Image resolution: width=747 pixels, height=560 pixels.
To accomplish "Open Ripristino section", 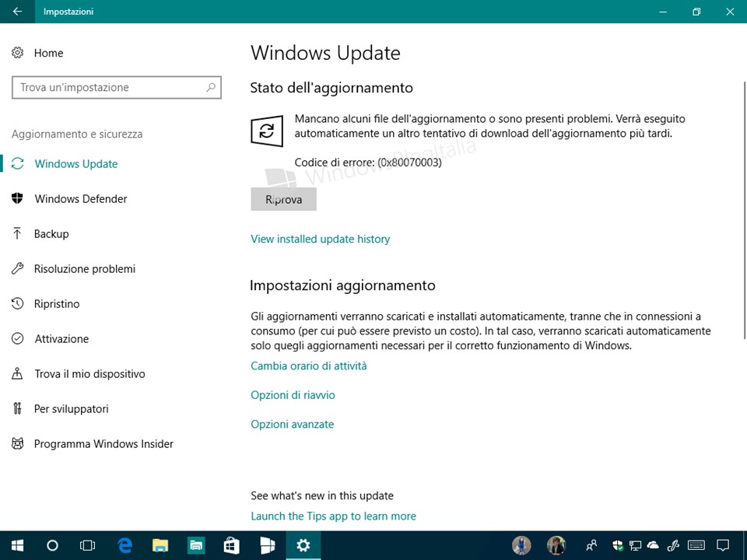I will coord(57,304).
